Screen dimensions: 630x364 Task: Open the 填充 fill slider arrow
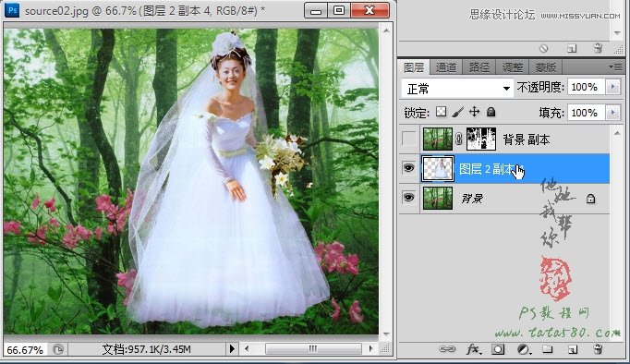tap(613, 113)
